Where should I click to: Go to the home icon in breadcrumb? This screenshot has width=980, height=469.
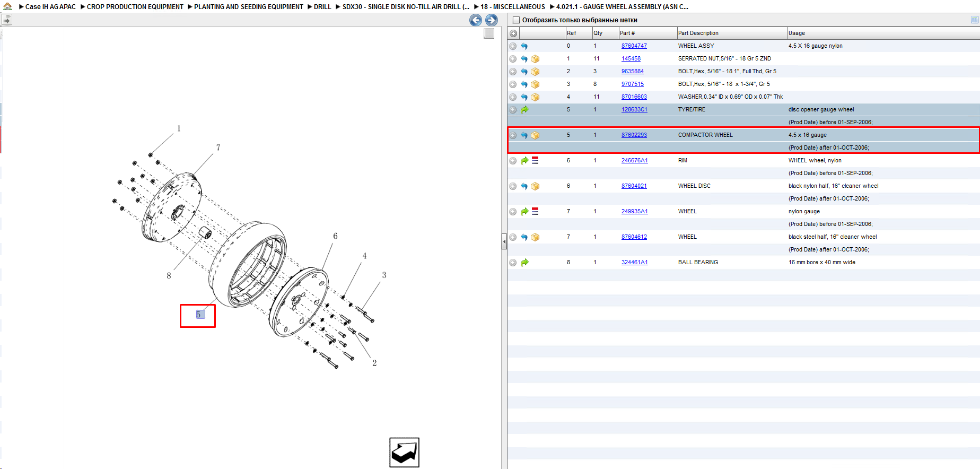pyautogui.click(x=7, y=6)
